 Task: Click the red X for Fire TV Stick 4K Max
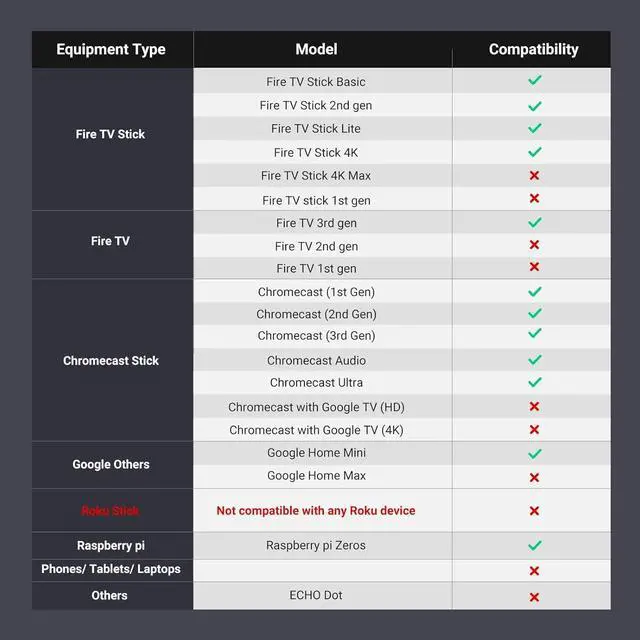tap(534, 176)
